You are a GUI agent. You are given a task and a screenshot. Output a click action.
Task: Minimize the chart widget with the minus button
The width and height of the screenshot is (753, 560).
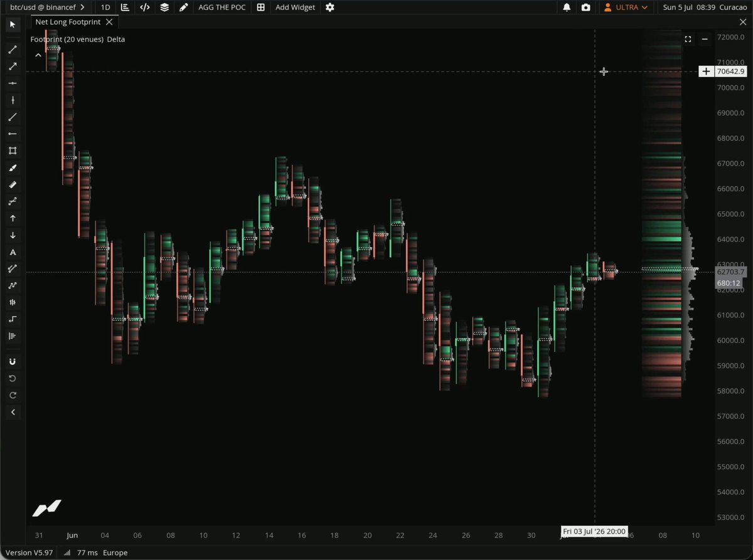tap(705, 39)
